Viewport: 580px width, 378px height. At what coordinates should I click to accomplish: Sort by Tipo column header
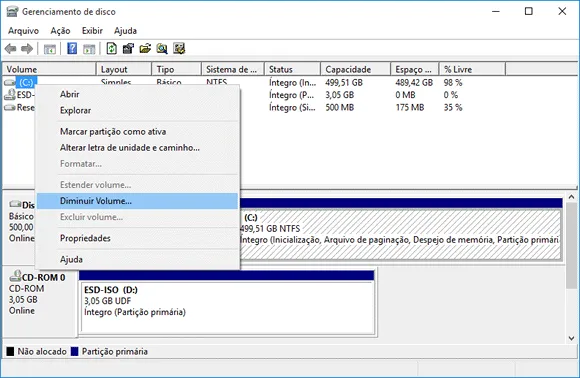[176, 69]
